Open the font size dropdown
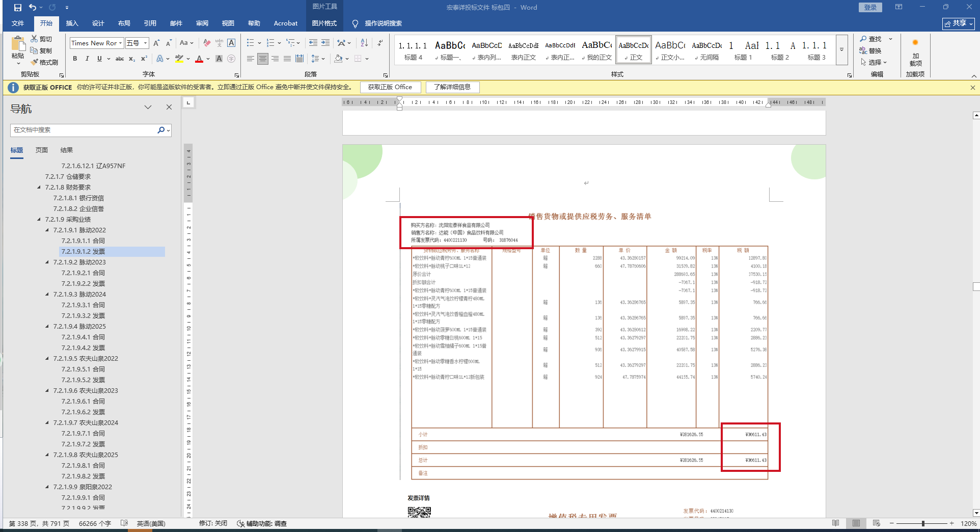980x532 pixels. tap(146, 43)
